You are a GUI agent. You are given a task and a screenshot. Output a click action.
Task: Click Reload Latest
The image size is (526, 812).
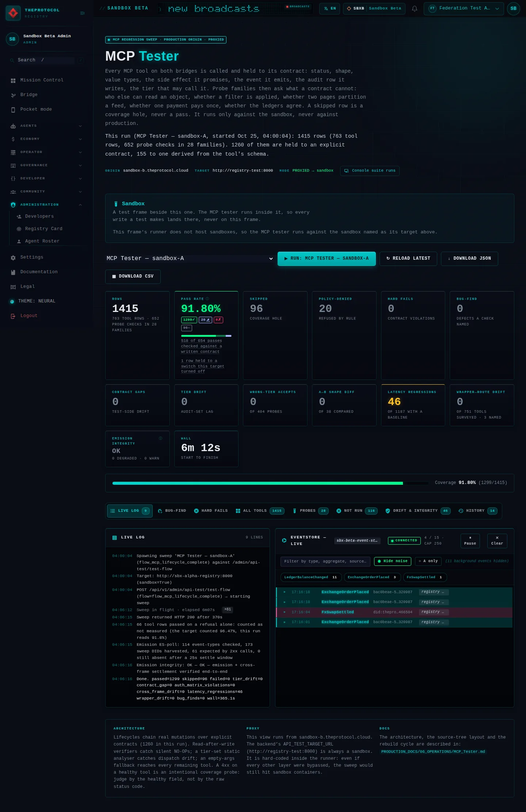408,259
